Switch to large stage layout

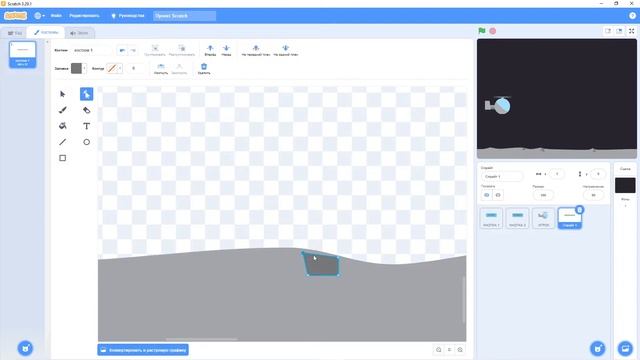point(619,31)
